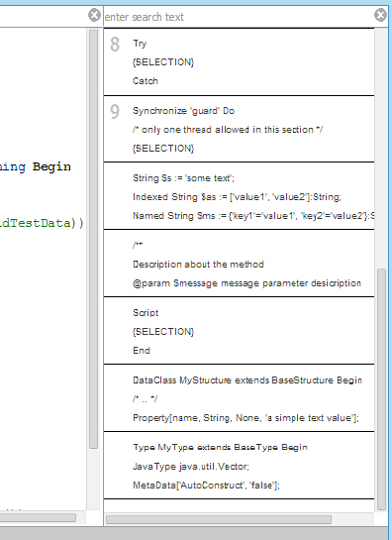Click the "MetaData['AutoConstruct', 'false']" line
Screen dimensions: 392x540
point(206,486)
